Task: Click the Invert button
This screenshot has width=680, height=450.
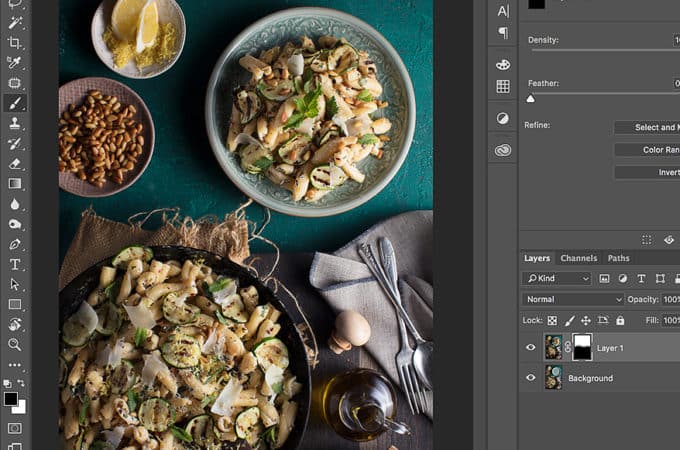Action: click(647, 173)
